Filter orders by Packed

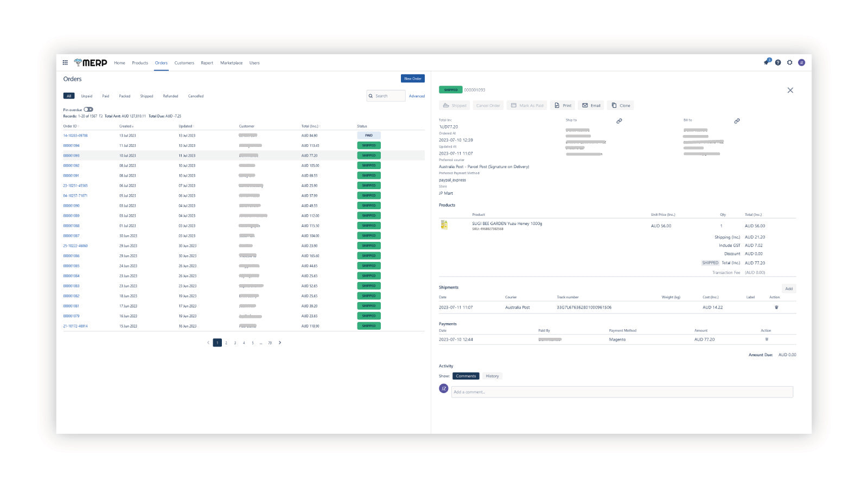(125, 96)
